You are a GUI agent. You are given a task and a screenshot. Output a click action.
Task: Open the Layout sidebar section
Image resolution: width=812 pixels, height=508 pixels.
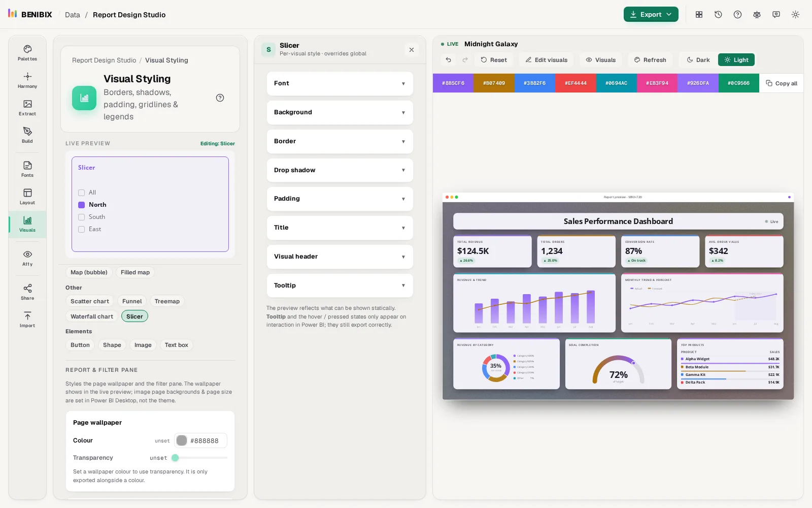27,197
